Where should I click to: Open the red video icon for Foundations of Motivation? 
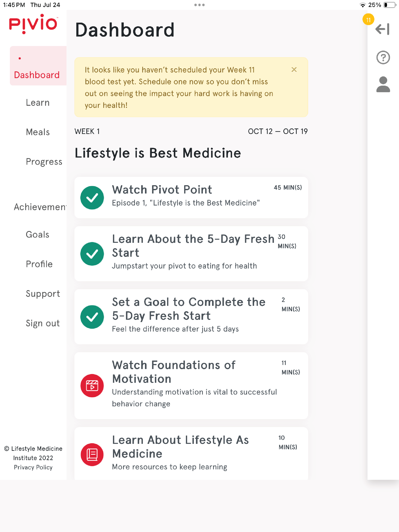pos(92,385)
